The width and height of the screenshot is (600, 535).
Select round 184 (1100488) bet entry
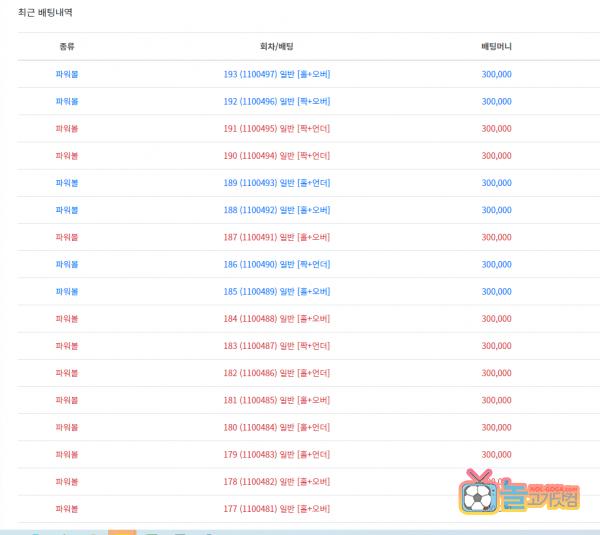pos(277,319)
